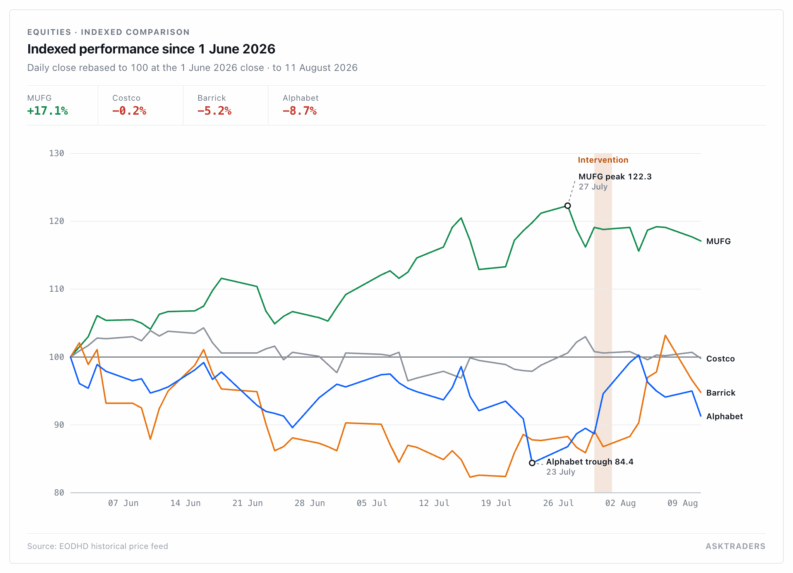
Task: Click the '28 Jun' x-axis label
Action: 310,503
